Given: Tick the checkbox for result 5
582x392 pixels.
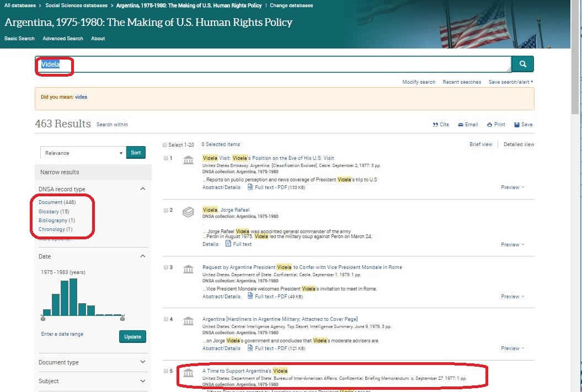Looking at the screenshot, I should (166, 371).
